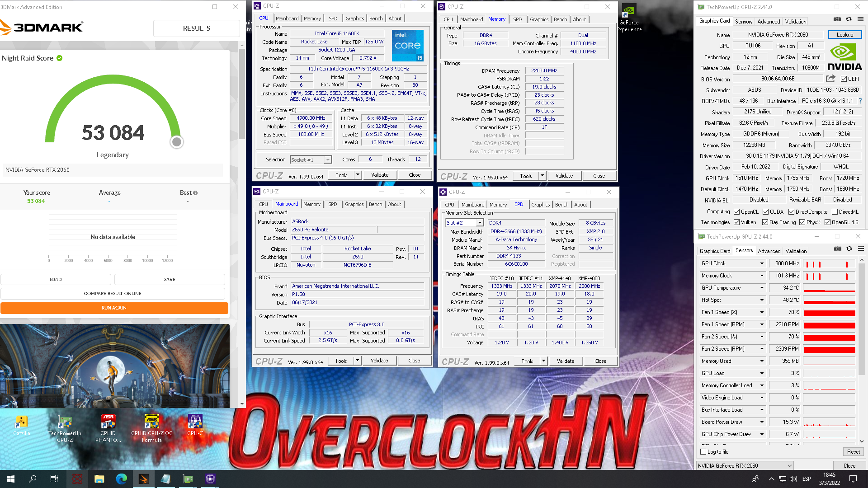Open GPU Temperature sensor dropdown arrow
Viewport: 868px width, 488px height.
762,288
